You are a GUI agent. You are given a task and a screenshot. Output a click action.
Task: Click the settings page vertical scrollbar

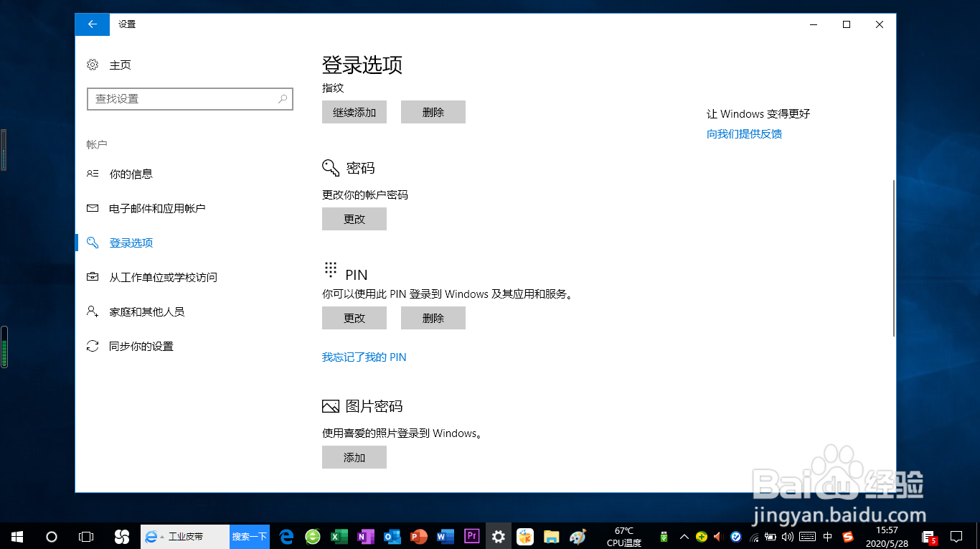click(893, 258)
